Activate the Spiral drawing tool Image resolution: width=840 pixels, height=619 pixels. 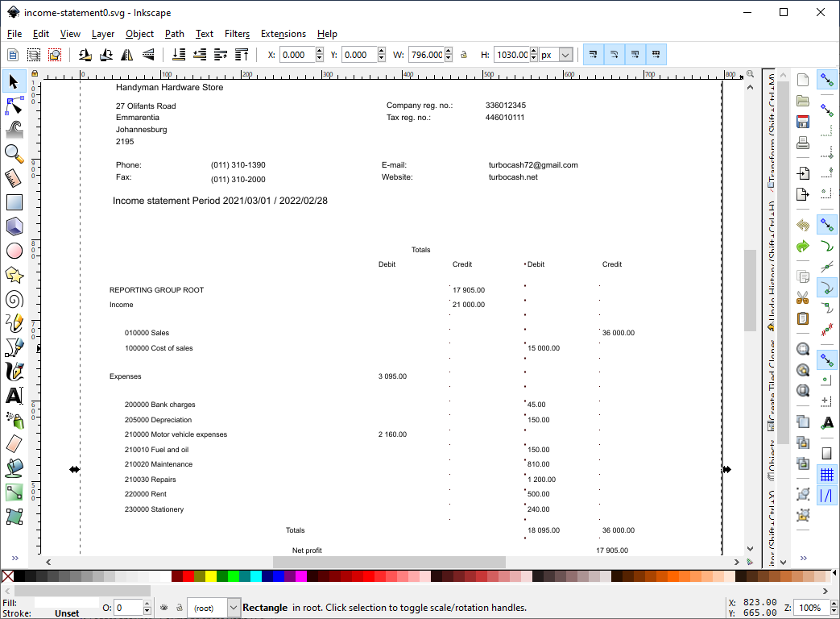tap(14, 300)
